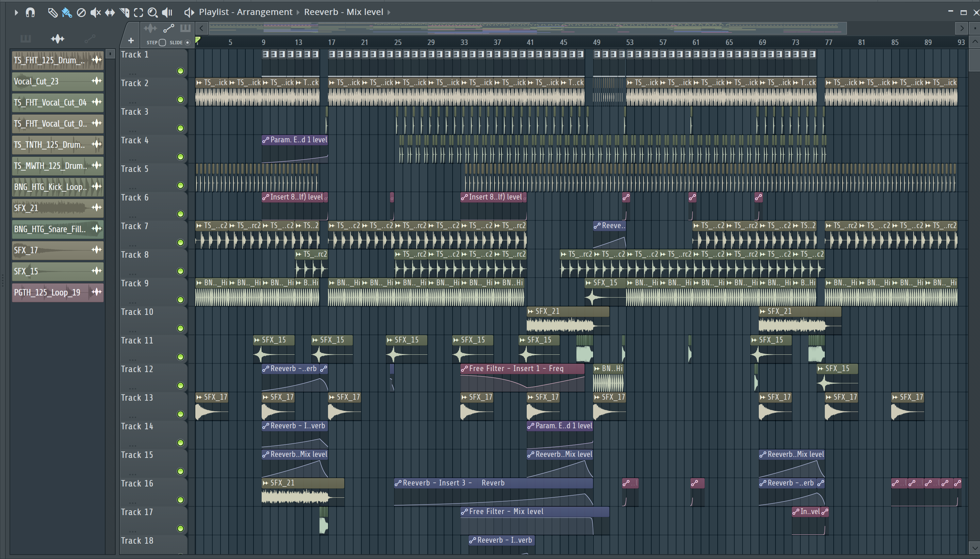Click Track 10 header name
This screenshot has height=559, width=980.
pyautogui.click(x=137, y=312)
